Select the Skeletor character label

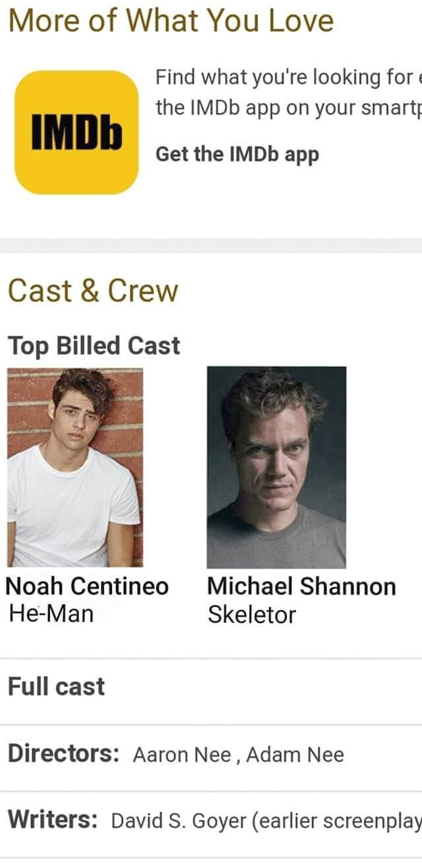point(252,615)
